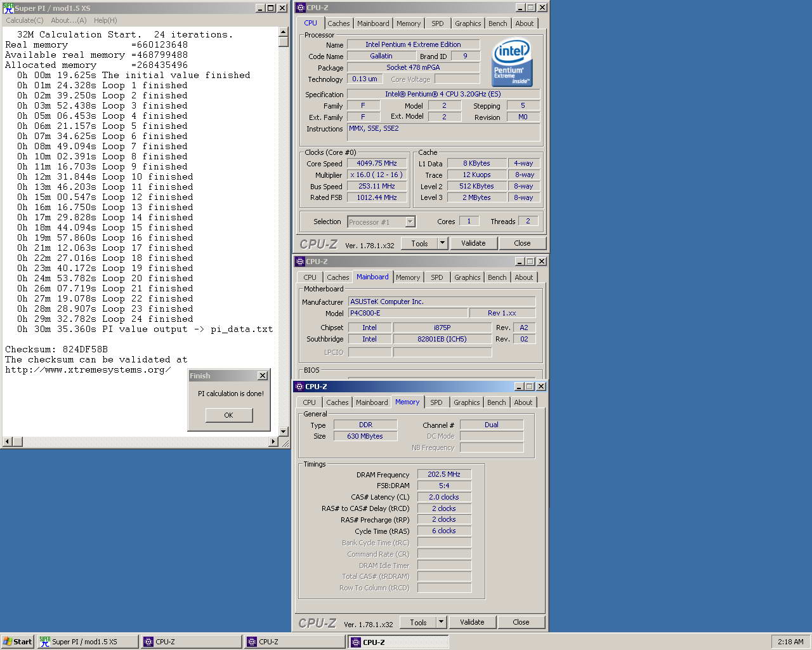Select CPU tab in Mainboard CPU-Z window
812x650 pixels.
pyautogui.click(x=310, y=277)
